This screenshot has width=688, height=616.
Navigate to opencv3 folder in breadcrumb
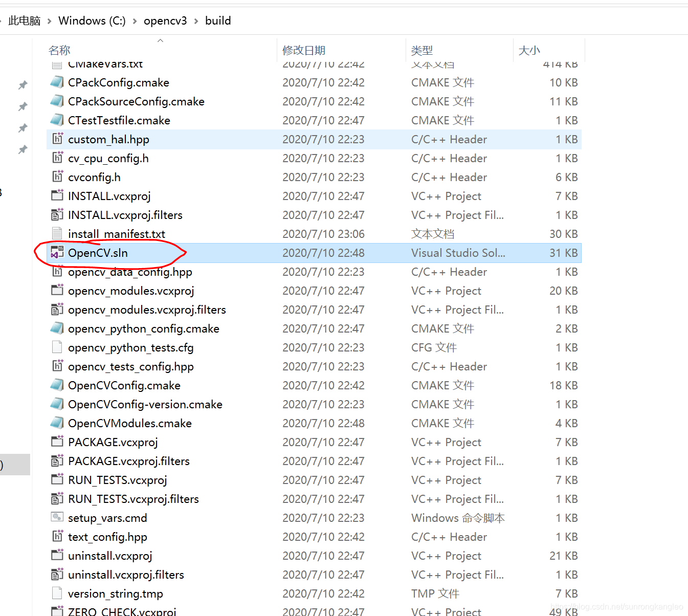tap(165, 20)
